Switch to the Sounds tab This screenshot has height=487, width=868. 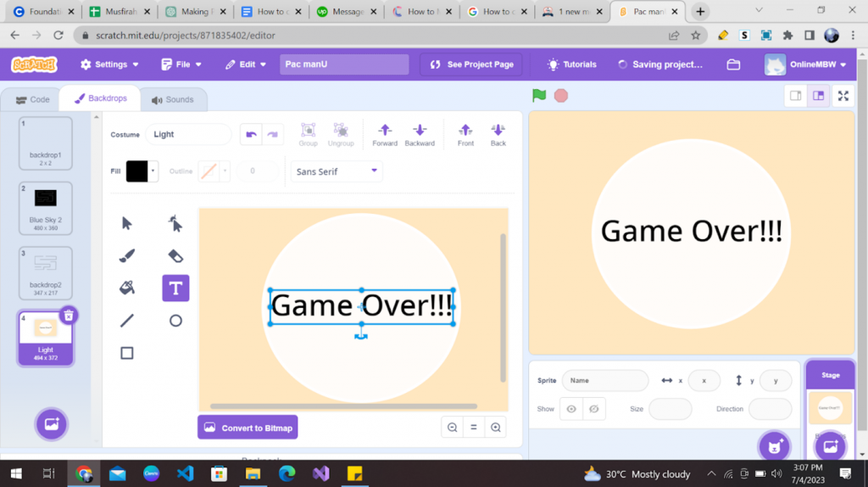tap(173, 100)
